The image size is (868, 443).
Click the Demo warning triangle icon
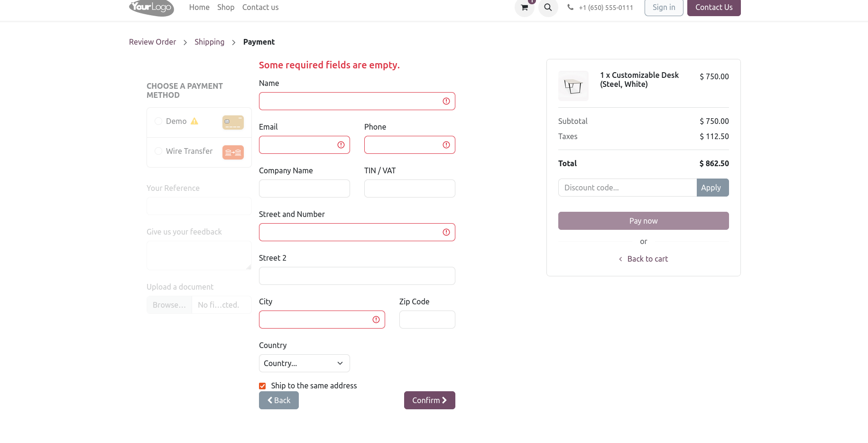[194, 122]
